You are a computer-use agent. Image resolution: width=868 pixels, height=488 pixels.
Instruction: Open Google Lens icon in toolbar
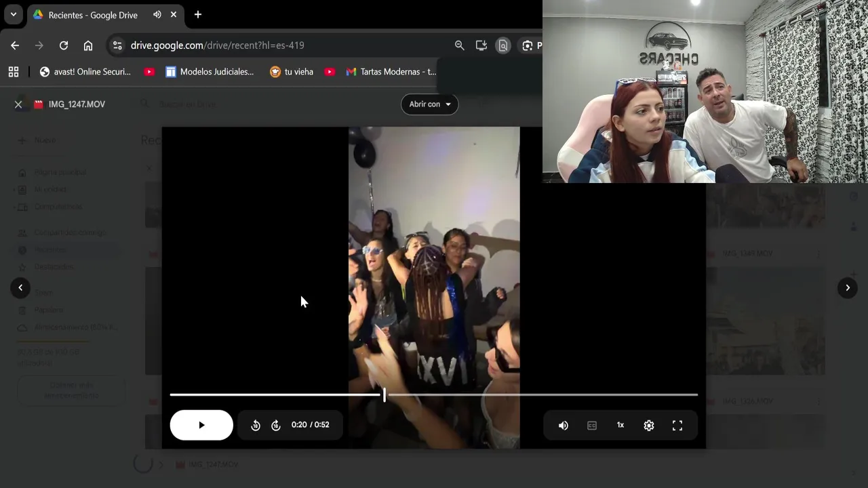[x=528, y=45]
